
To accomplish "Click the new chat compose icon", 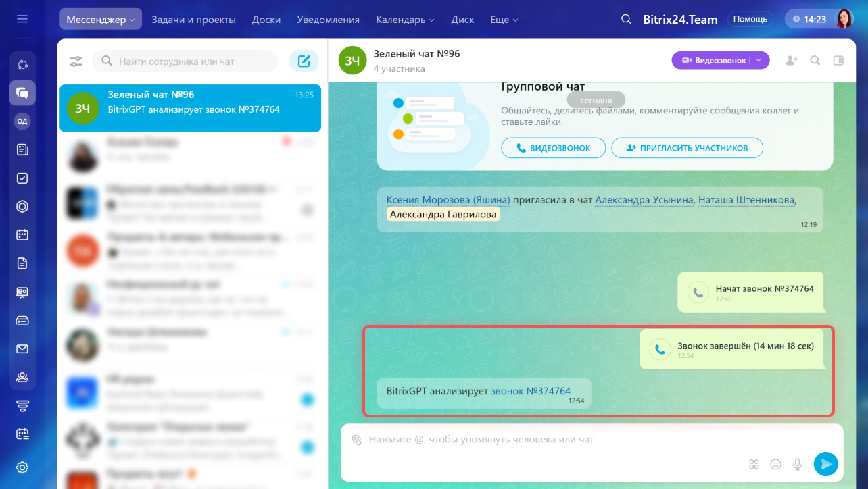I will point(304,61).
